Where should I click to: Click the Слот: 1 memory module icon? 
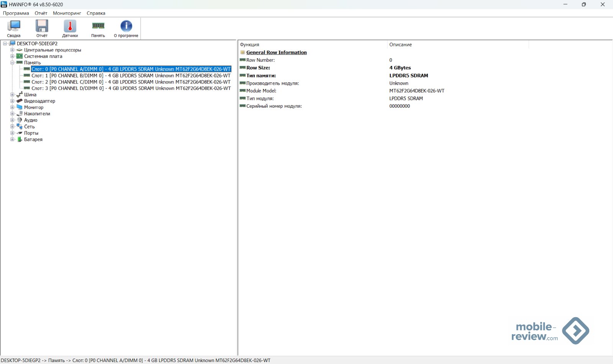pyautogui.click(x=27, y=75)
